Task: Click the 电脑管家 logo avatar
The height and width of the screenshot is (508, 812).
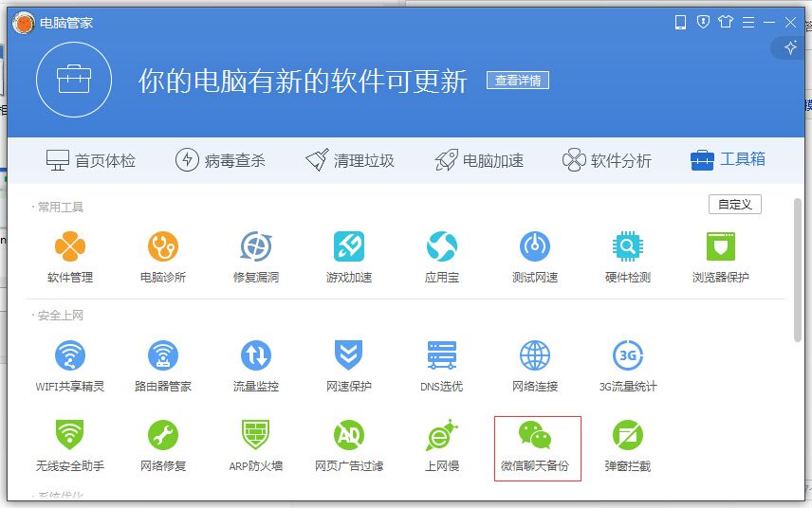Action: click(x=24, y=22)
